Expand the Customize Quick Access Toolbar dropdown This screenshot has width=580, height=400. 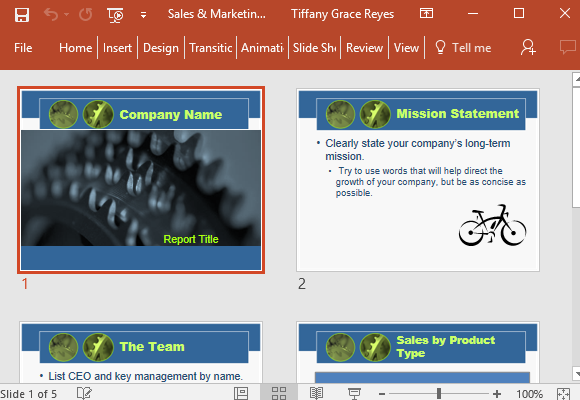pyautogui.click(x=143, y=15)
